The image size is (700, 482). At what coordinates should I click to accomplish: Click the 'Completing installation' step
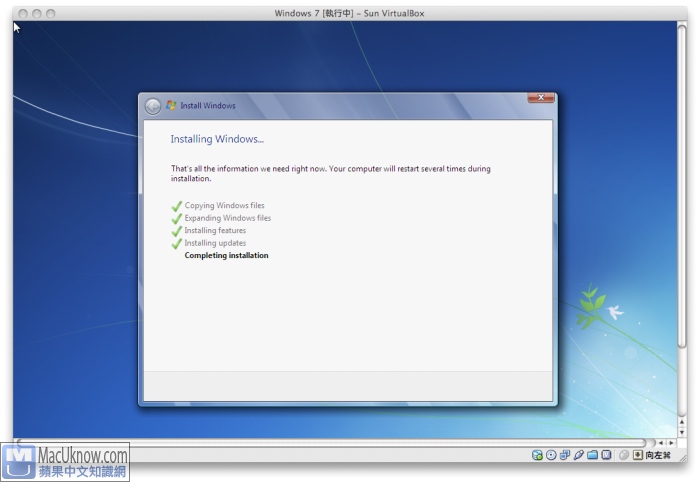tap(226, 255)
